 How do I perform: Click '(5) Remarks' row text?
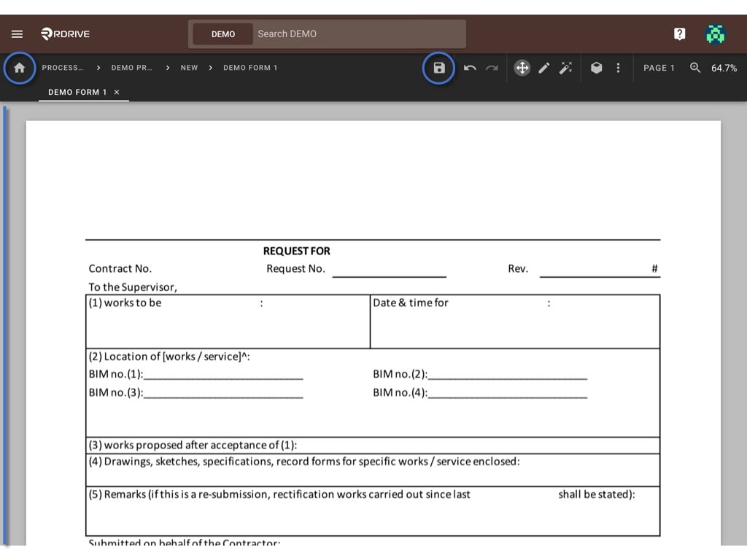click(362, 494)
